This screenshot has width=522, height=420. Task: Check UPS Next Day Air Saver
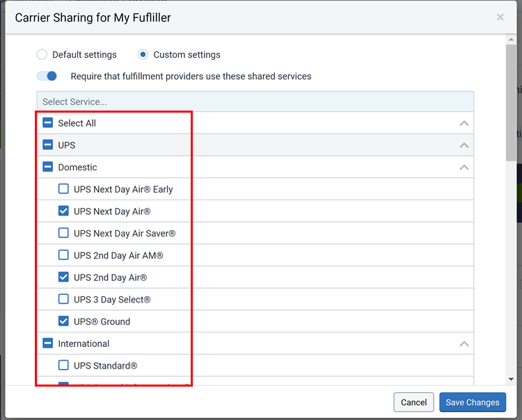(63, 233)
